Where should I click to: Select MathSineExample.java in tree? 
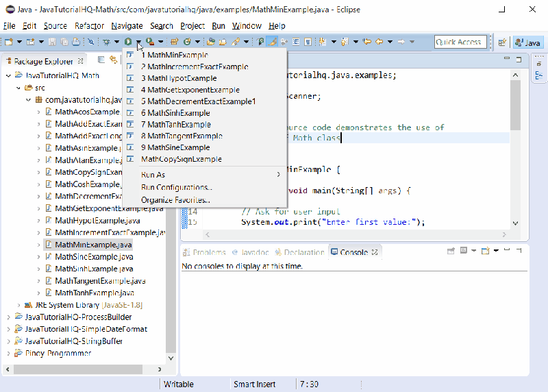click(x=94, y=257)
